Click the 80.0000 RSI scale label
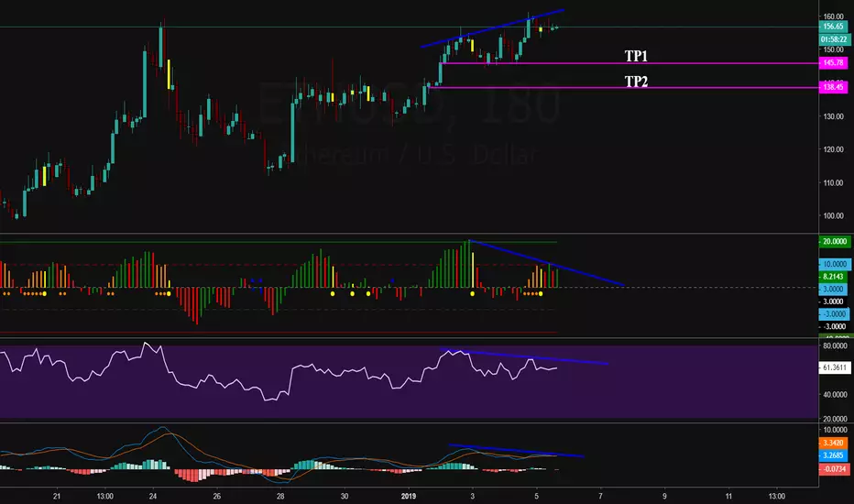The image size is (854, 504). (835, 345)
